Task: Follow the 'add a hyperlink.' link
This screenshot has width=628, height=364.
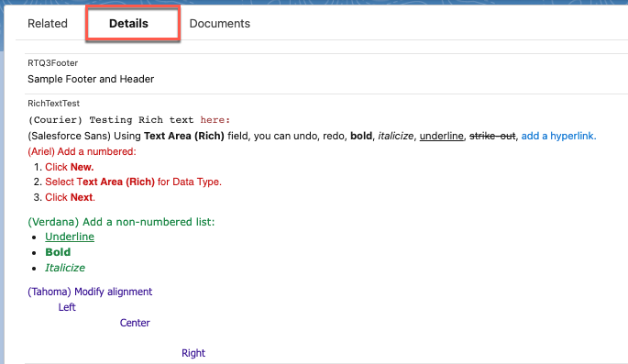Action: [558, 136]
